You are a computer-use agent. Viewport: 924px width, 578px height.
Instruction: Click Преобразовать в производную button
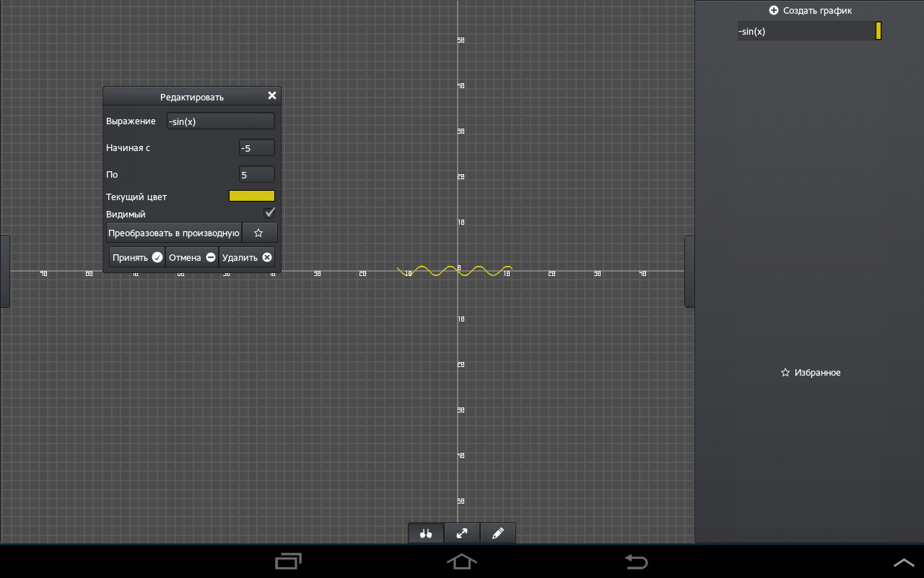point(173,233)
